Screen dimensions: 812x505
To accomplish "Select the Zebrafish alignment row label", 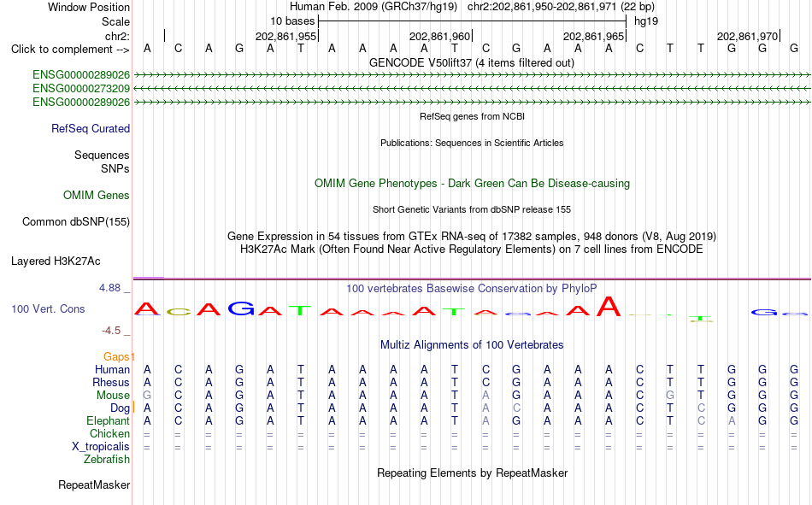I will pyautogui.click(x=107, y=460).
